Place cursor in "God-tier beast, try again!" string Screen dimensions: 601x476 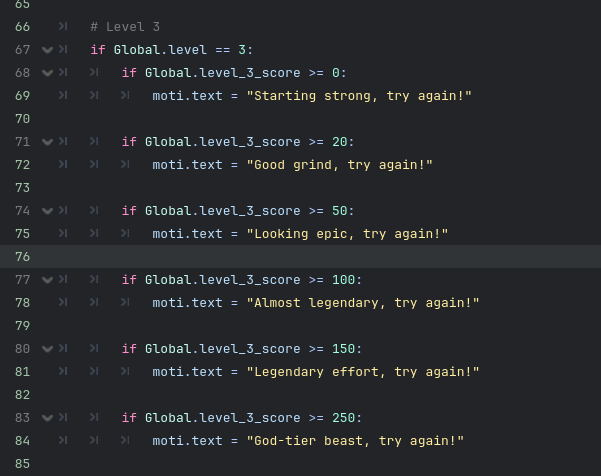tap(355, 441)
